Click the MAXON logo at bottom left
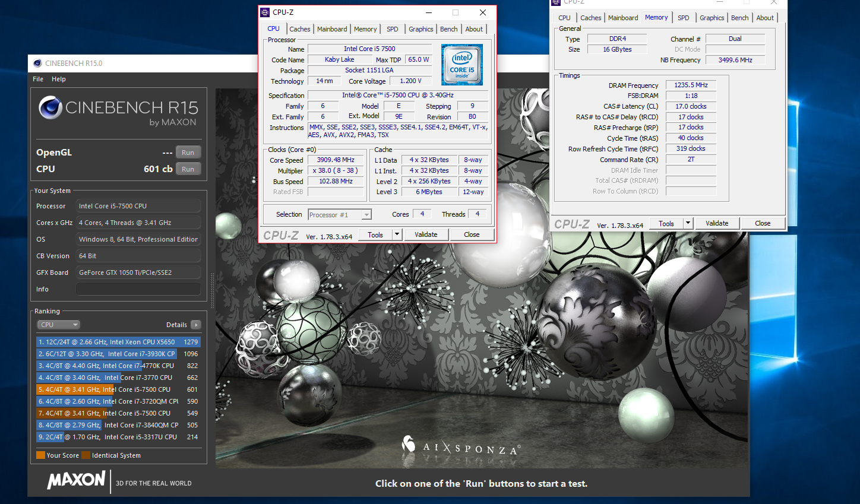Screen dimensions: 860x504 [x=77, y=480]
